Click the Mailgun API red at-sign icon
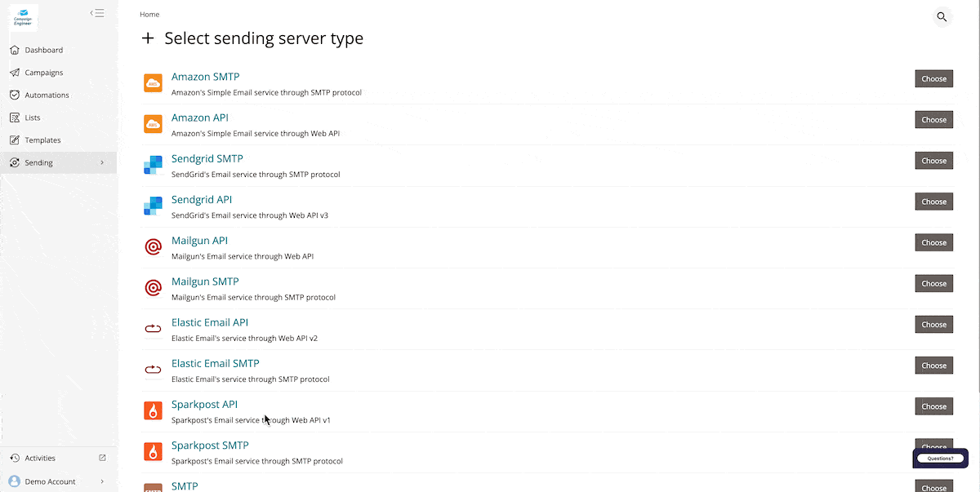The width and height of the screenshot is (980, 492). point(153,246)
